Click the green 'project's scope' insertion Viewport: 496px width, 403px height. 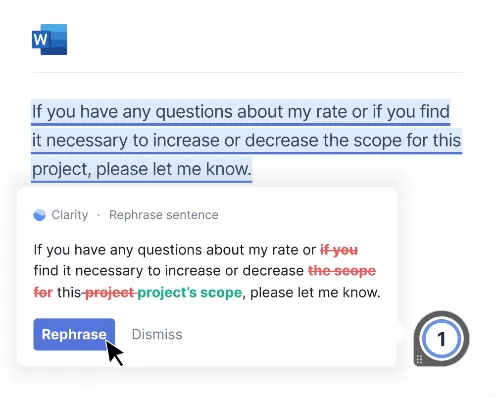[190, 293]
